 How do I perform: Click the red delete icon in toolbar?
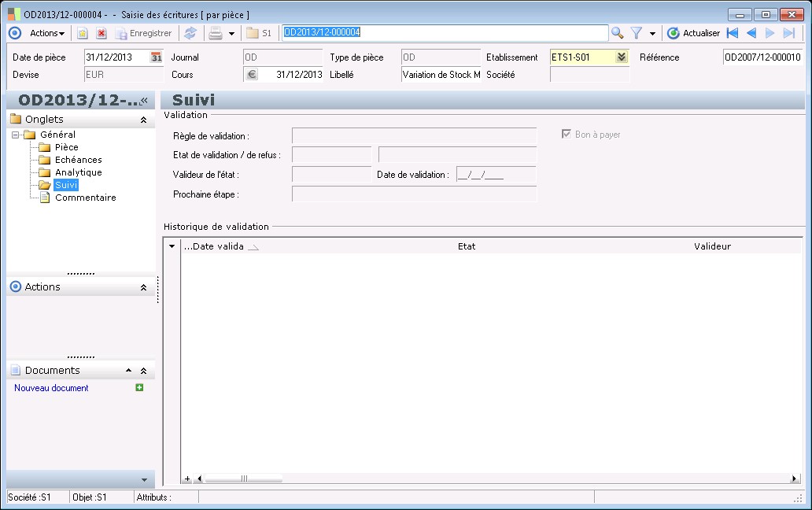pyautogui.click(x=101, y=33)
